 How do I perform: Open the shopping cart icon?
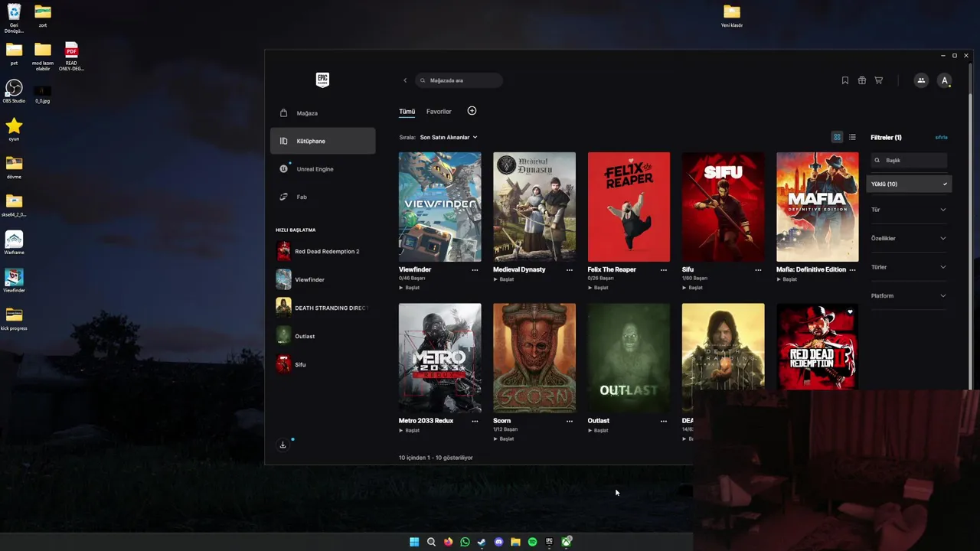pos(879,80)
